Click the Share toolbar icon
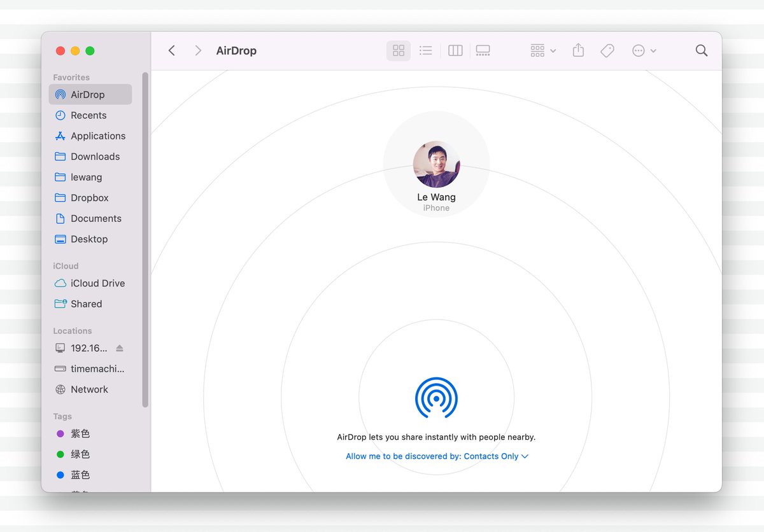Screen dimensions: 764x532 tap(578, 50)
